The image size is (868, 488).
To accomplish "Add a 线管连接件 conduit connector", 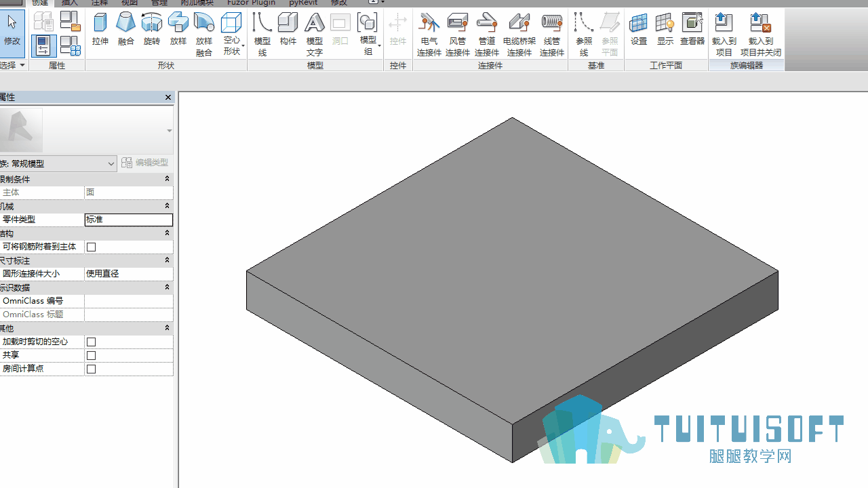I will (552, 34).
